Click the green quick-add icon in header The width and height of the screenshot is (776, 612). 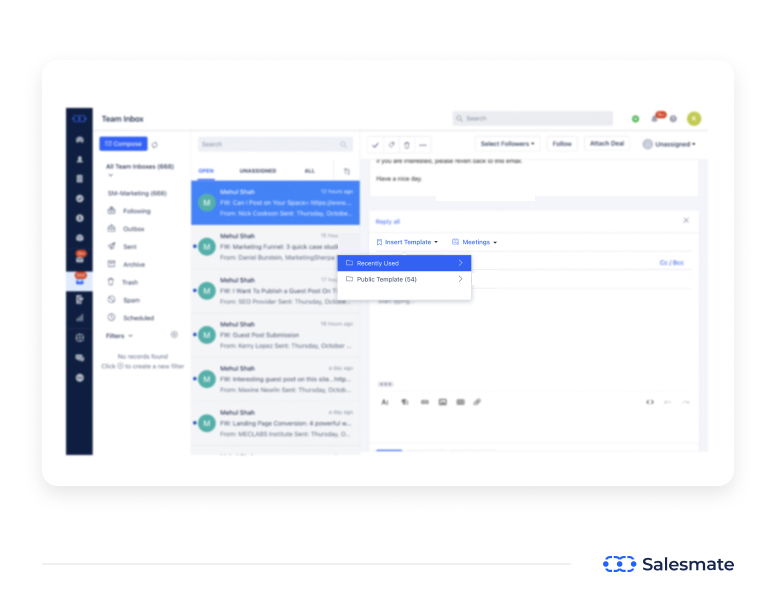[635, 119]
